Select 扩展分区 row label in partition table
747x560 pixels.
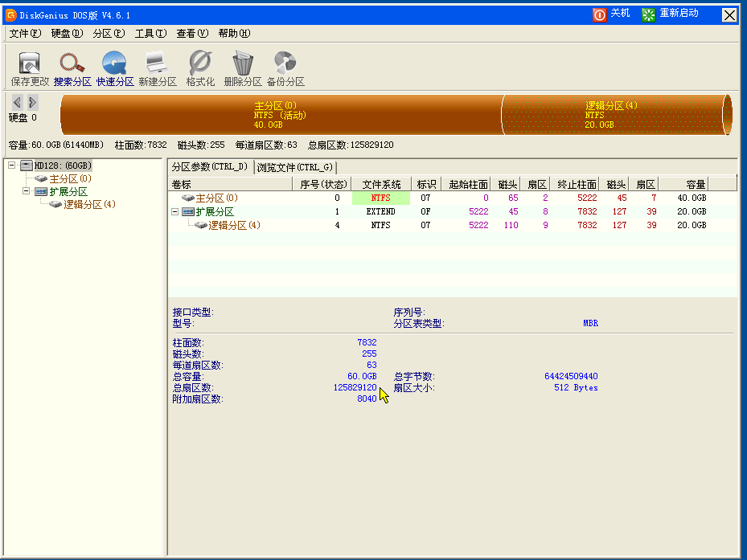pyautogui.click(x=215, y=211)
